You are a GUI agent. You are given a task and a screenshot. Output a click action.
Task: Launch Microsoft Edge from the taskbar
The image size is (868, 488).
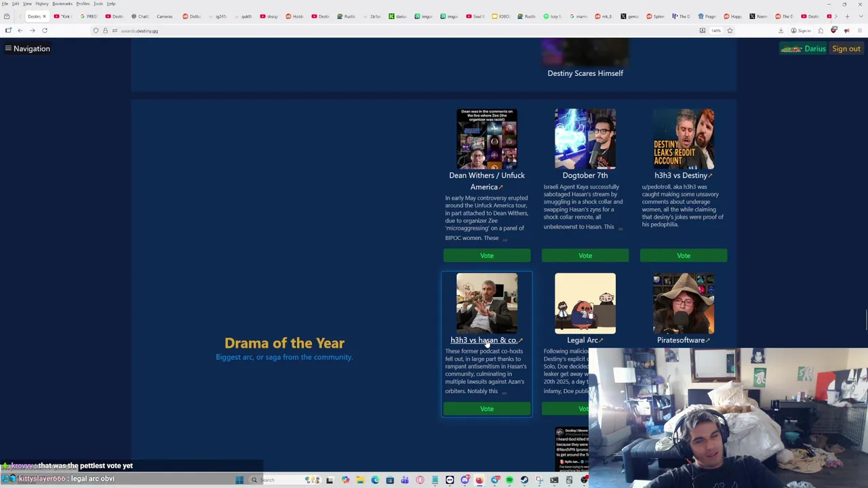tap(375, 480)
